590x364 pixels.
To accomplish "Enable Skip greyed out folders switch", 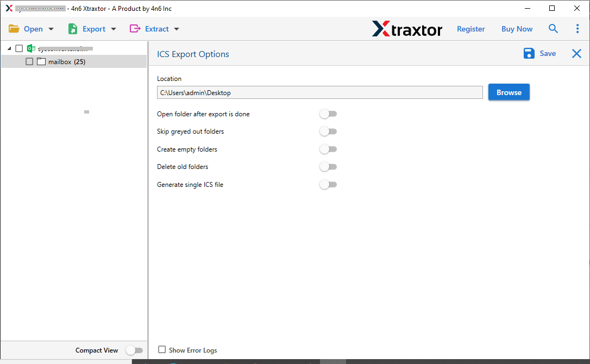I will point(328,131).
